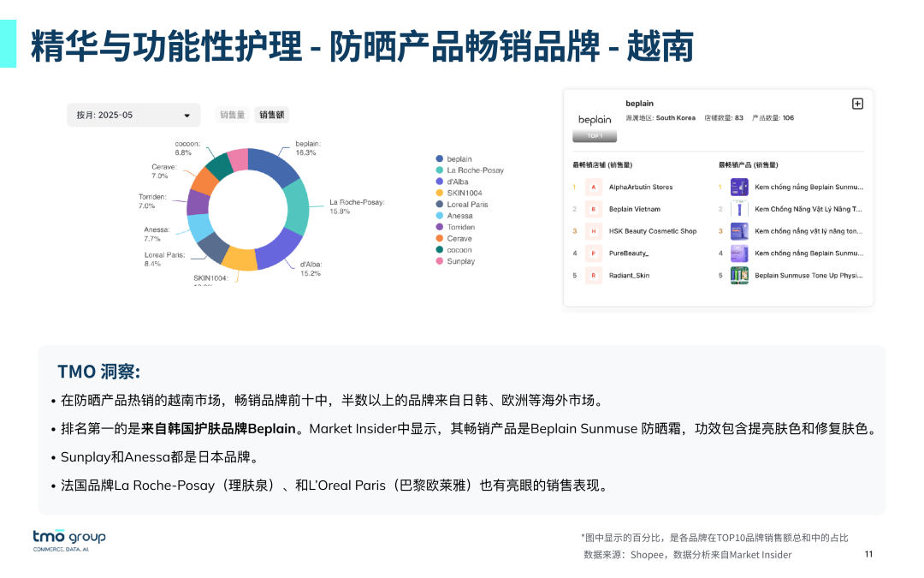Toggle beplain legend dot
This screenshot has height=578, width=924.
coord(440,158)
